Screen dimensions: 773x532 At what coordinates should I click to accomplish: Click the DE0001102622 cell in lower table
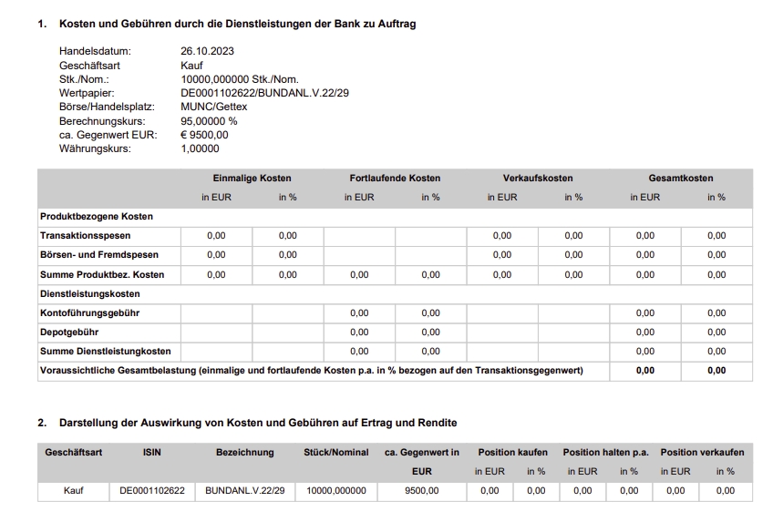tap(152, 491)
